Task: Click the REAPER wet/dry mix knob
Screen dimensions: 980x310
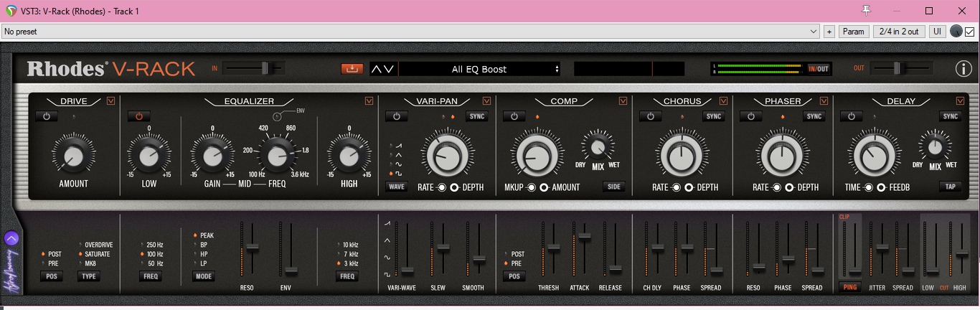Action: 956,32
